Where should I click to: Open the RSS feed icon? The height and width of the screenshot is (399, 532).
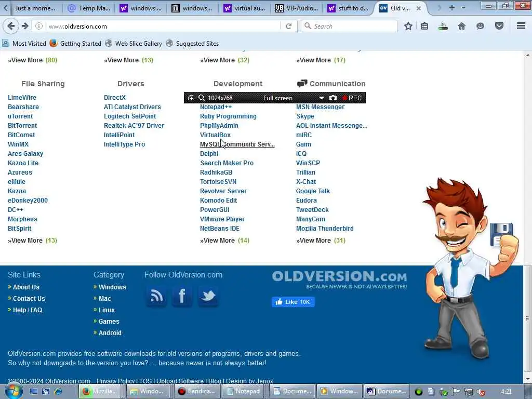156,296
